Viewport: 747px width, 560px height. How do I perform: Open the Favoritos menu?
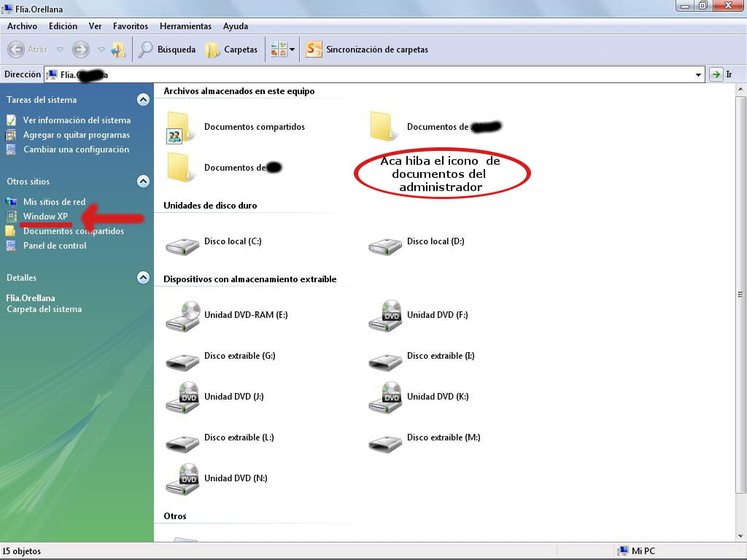click(131, 26)
